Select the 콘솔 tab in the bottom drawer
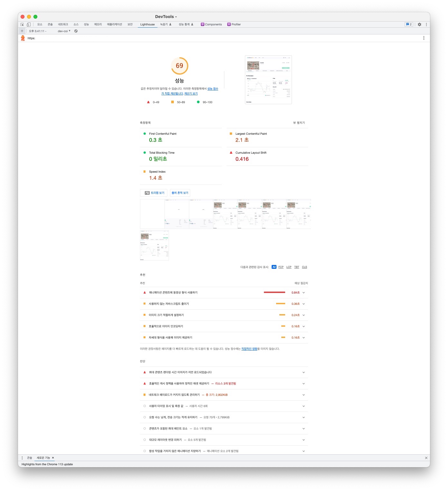448x491 pixels. [x=30, y=458]
